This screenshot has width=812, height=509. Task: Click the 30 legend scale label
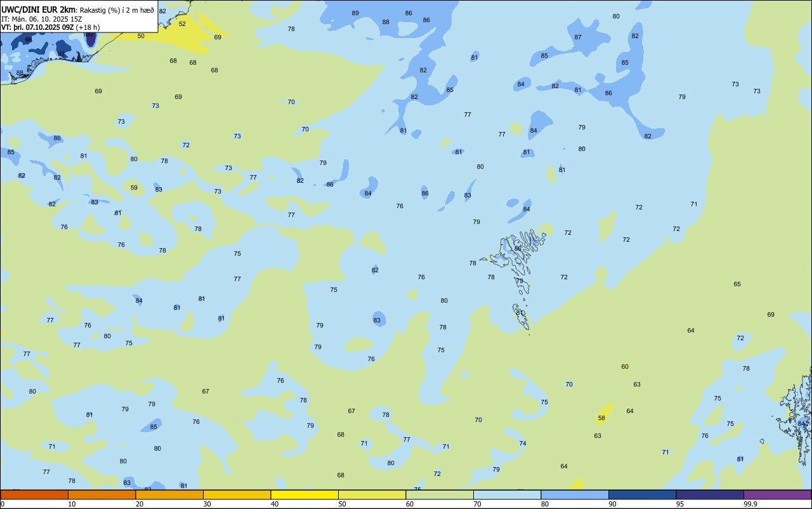coord(207,504)
